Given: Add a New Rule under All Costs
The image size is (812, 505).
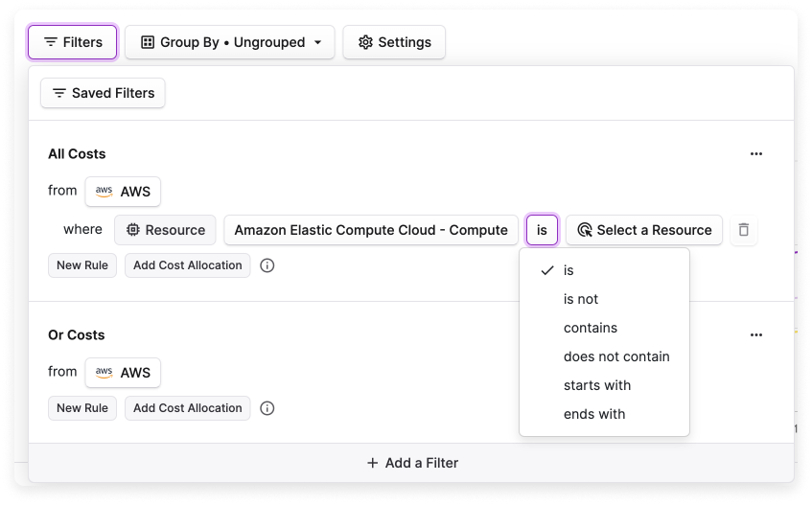Looking at the screenshot, I should coord(82,265).
